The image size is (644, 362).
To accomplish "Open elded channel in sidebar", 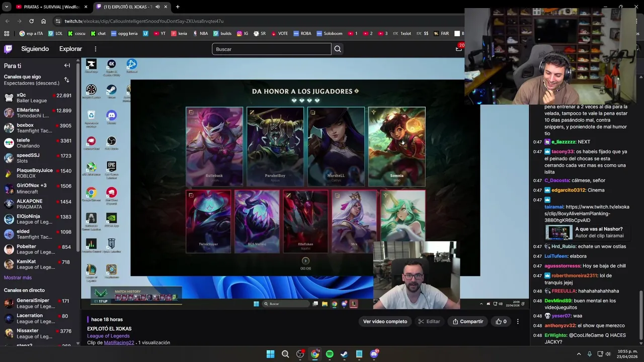I will [38, 234].
